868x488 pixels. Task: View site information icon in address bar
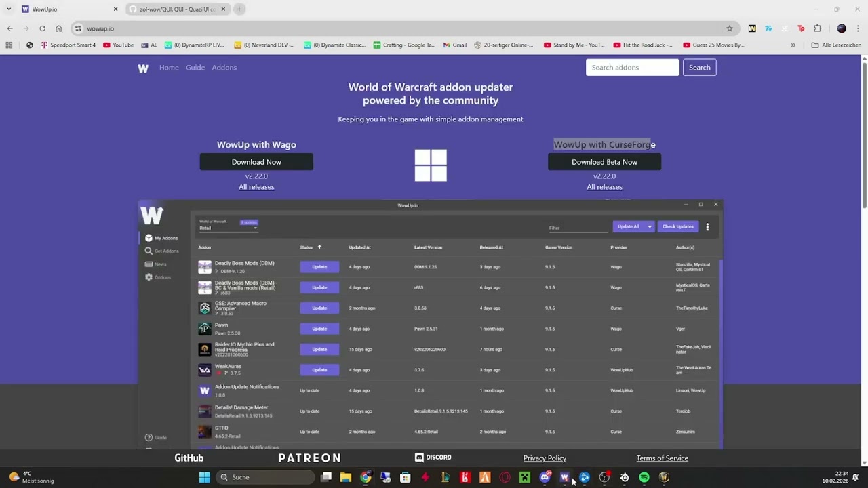point(78,28)
